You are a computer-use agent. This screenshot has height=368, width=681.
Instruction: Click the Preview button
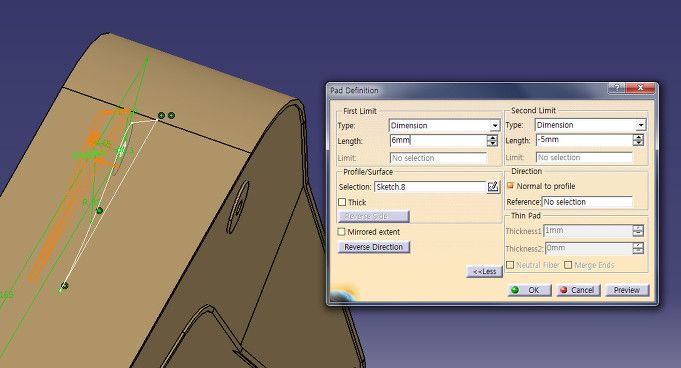627,290
